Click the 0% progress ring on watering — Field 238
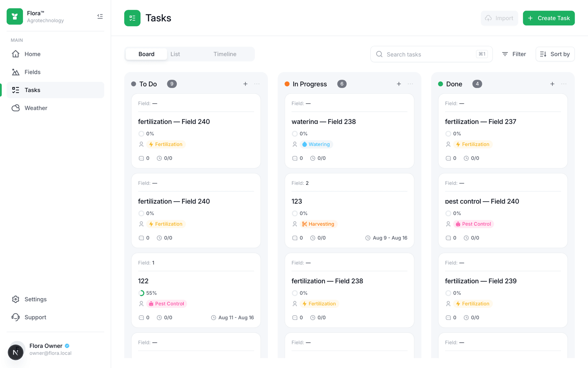588x368 pixels. [295, 134]
